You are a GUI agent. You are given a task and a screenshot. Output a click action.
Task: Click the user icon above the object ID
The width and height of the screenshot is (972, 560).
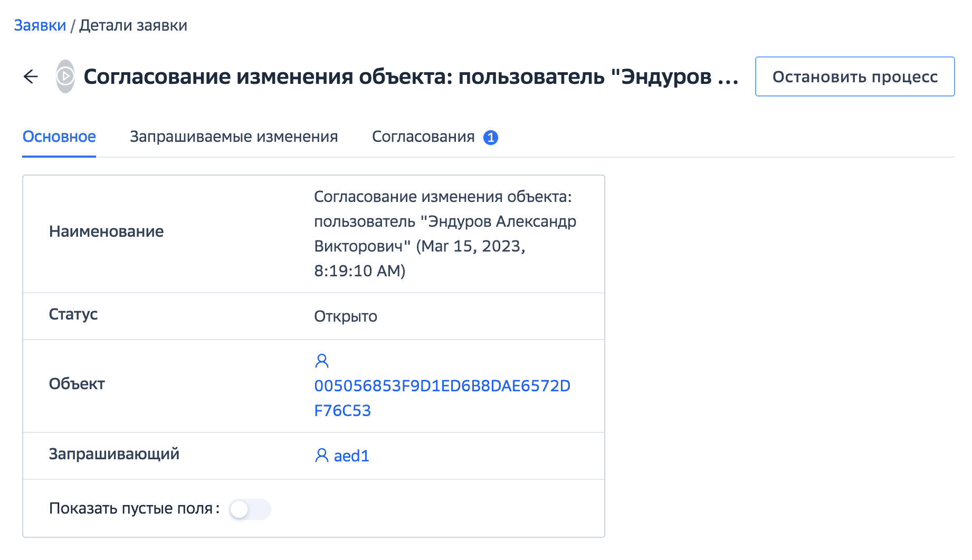(322, 361)
